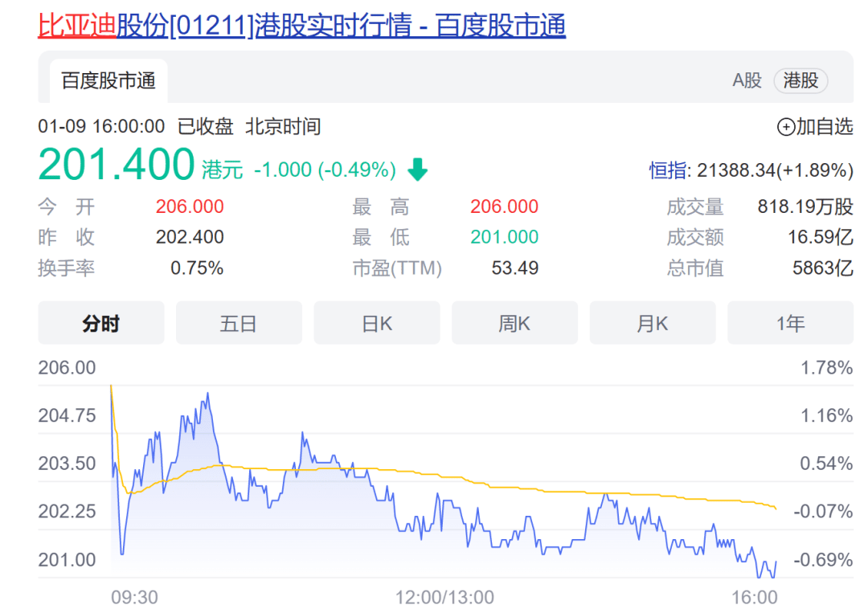The width and height of the screenshot is (868, 609).
Task: Click the 202.25 price axis label
Action: pos(67,511)
